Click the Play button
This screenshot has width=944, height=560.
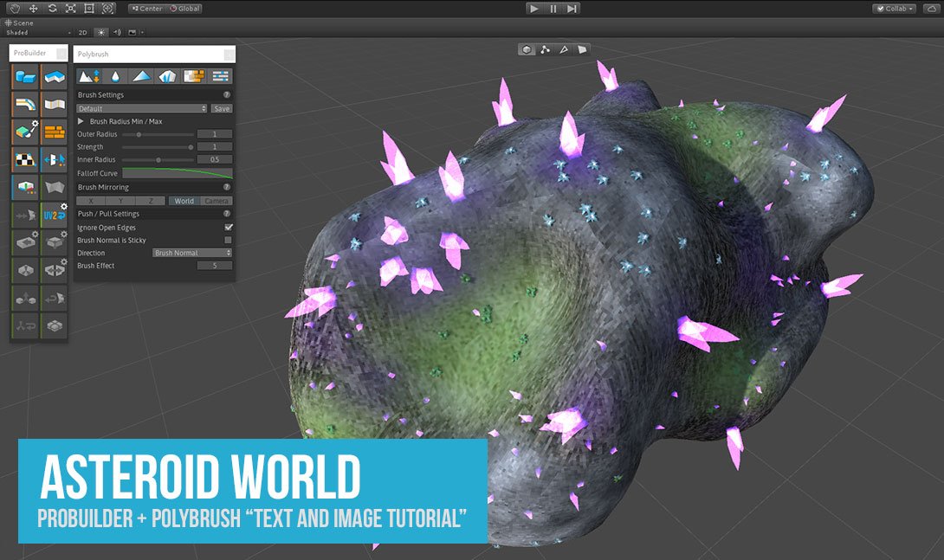pyautogui.click(x=533, y=9)
